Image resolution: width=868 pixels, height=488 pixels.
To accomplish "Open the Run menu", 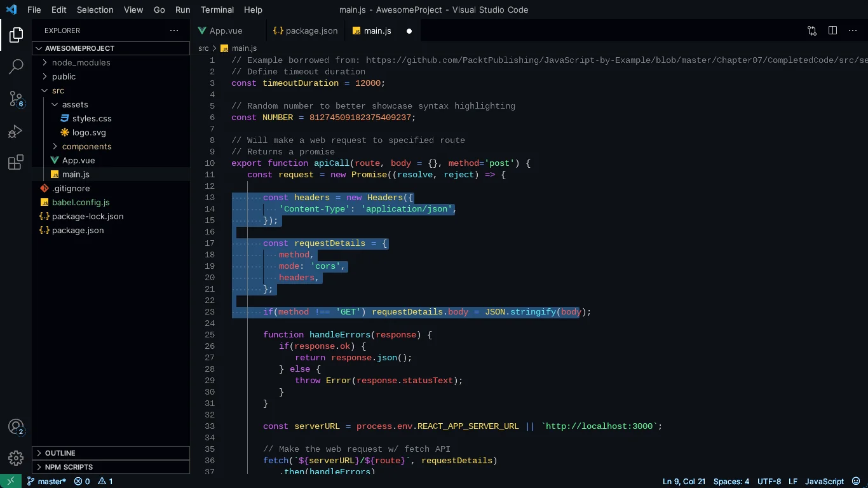I will coord(182,10).
